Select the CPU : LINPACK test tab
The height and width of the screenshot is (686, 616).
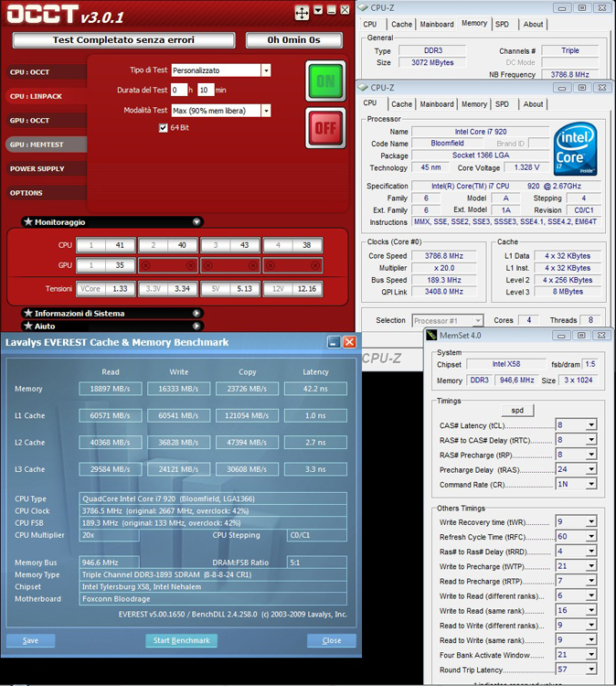(x=46, y=96)
